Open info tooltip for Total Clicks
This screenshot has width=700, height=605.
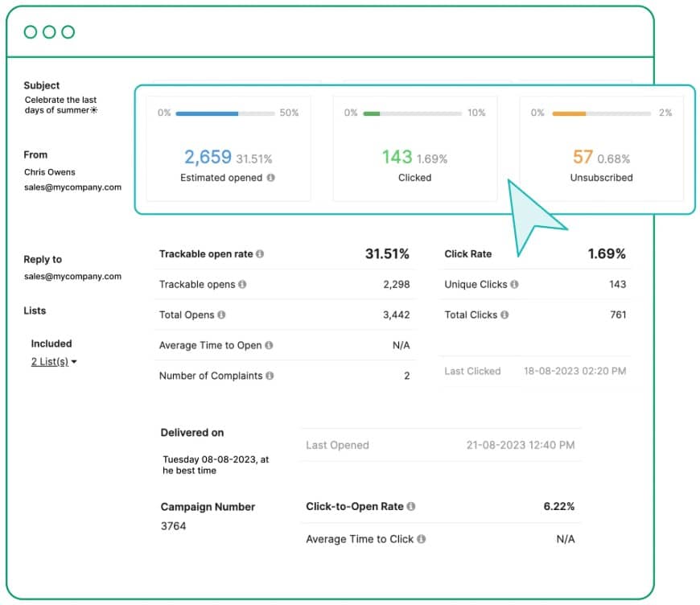click(504, 315)
